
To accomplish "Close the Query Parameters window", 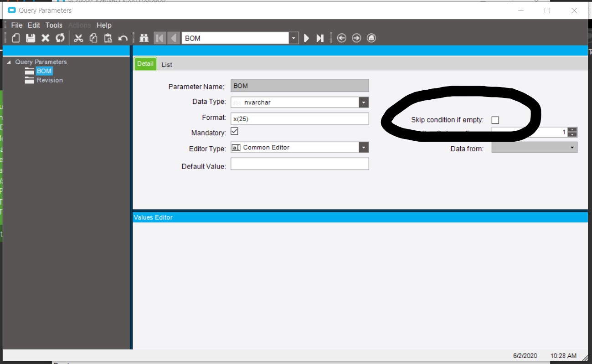I will 574,10.
